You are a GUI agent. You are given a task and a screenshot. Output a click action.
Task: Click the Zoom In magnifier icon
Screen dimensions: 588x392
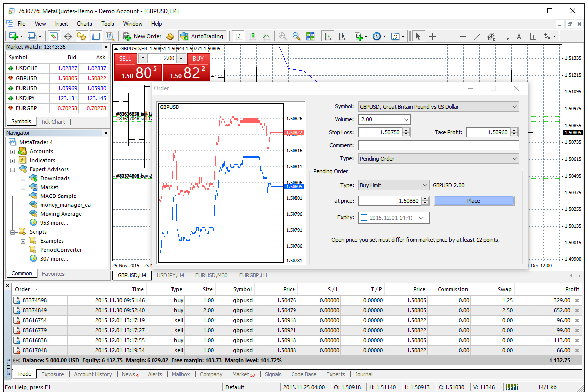(x=283, y=36)
